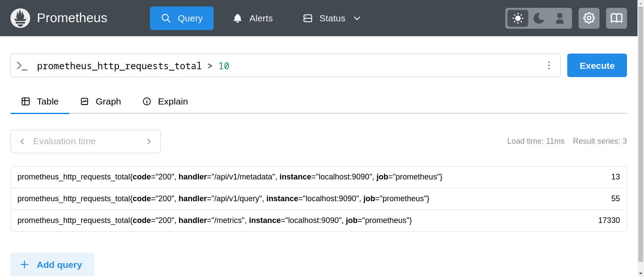Step evaluation time forward

point(149,142)
